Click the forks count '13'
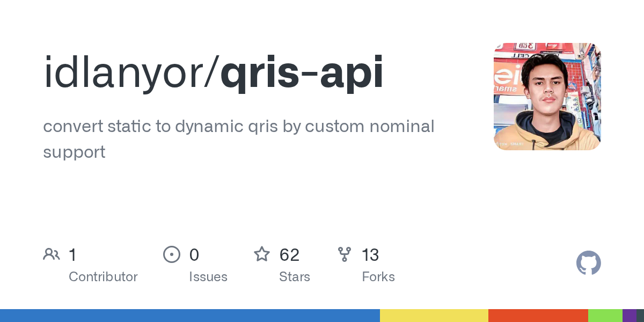644x322 pixels. coord(370,254)
